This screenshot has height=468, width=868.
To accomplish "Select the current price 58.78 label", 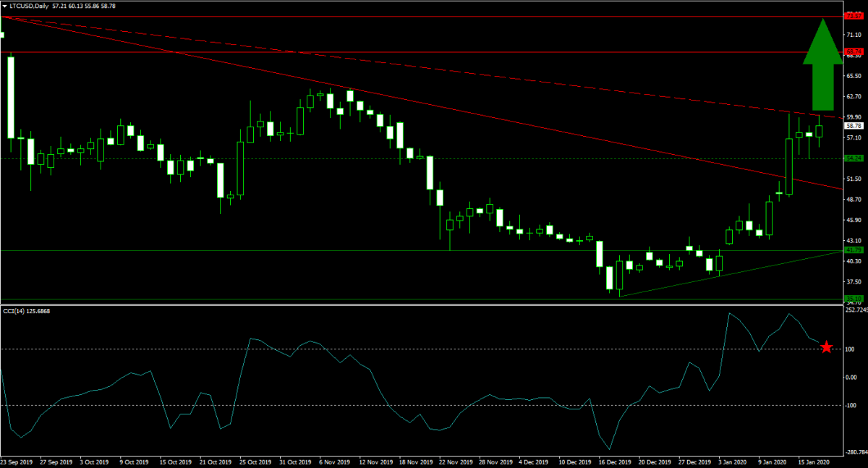I will pos(854,125).
